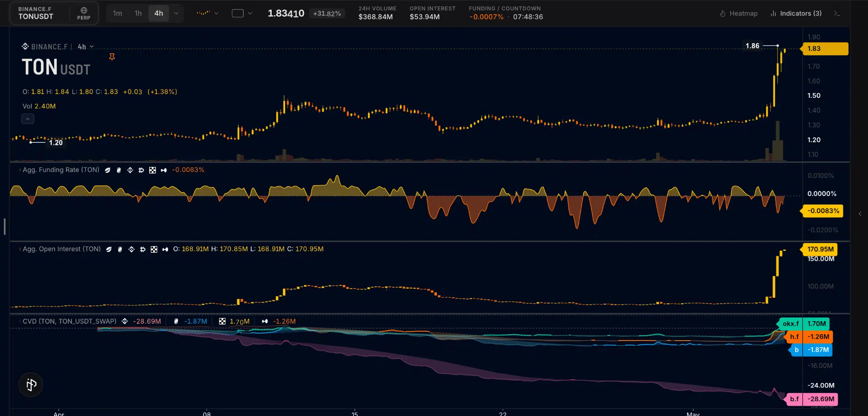Select the CVD (TON, TON_USDT_SWAP) indicator title
Image resolution: width=868 pixels, height=416 pixels.
click(70, 322)
